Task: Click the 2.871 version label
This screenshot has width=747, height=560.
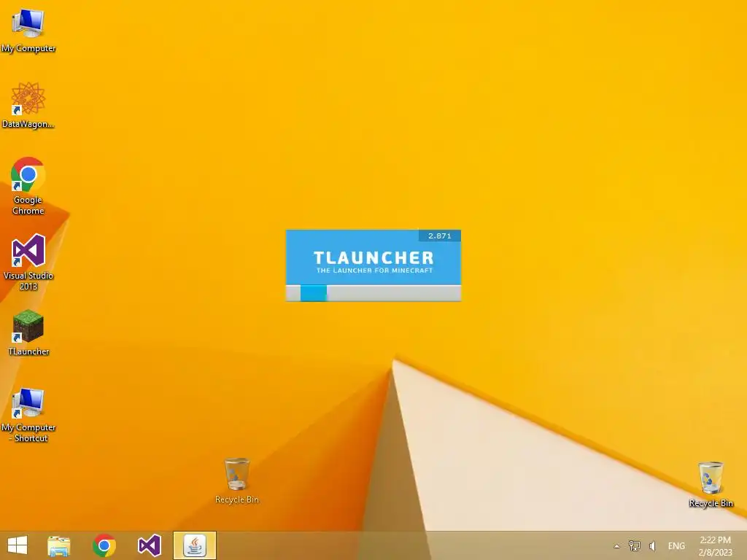Action: click(439, 236)
